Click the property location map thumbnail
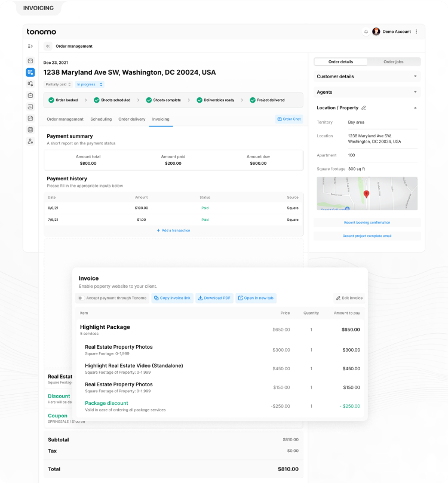 (x=367, y=193)
